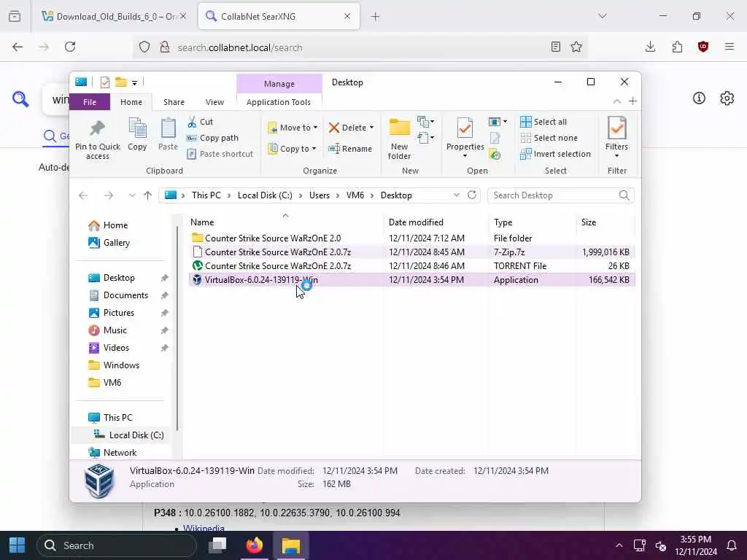Click Paste shortcut in ribbon
Screen dimensions: 747x560
click(220, 154)
